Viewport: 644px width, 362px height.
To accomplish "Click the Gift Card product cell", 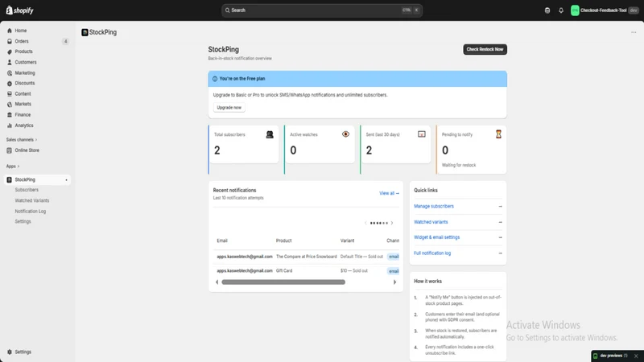I will pos(284,271).
